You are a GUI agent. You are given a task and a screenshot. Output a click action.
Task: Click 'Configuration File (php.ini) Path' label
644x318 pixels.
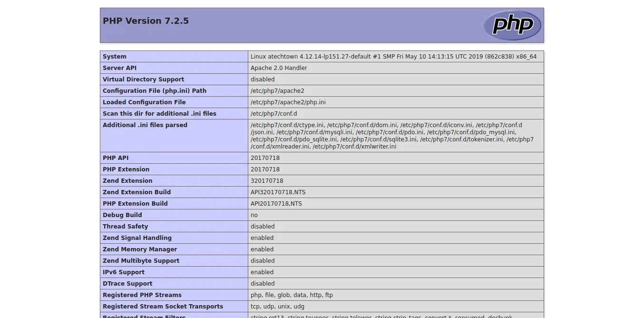pos(155,91)
